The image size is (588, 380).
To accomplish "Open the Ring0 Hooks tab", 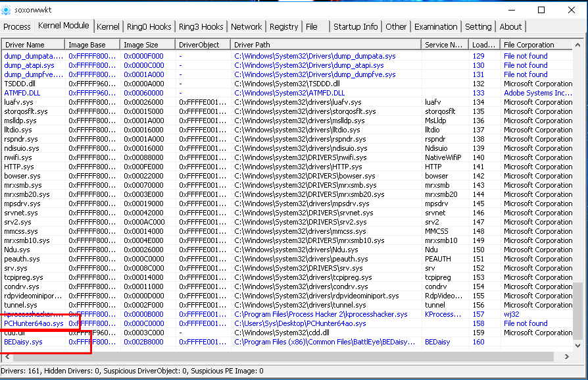I will click(149, 26).
